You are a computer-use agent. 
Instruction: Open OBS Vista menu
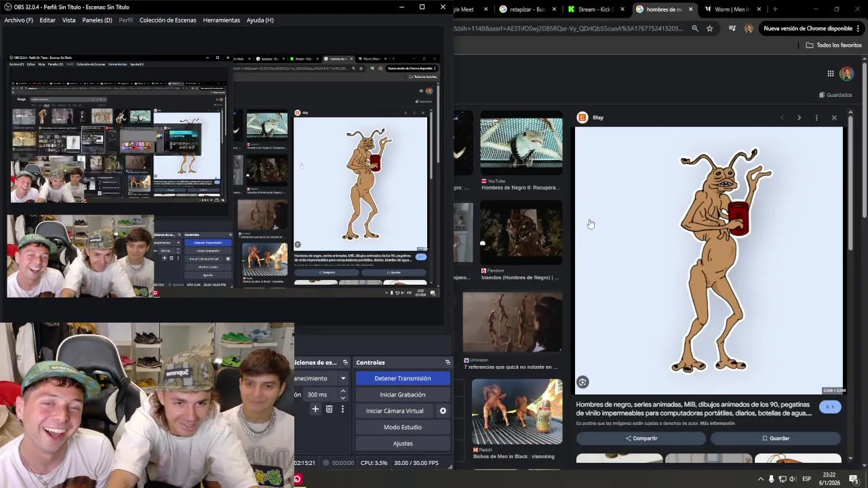coord(68,20)
